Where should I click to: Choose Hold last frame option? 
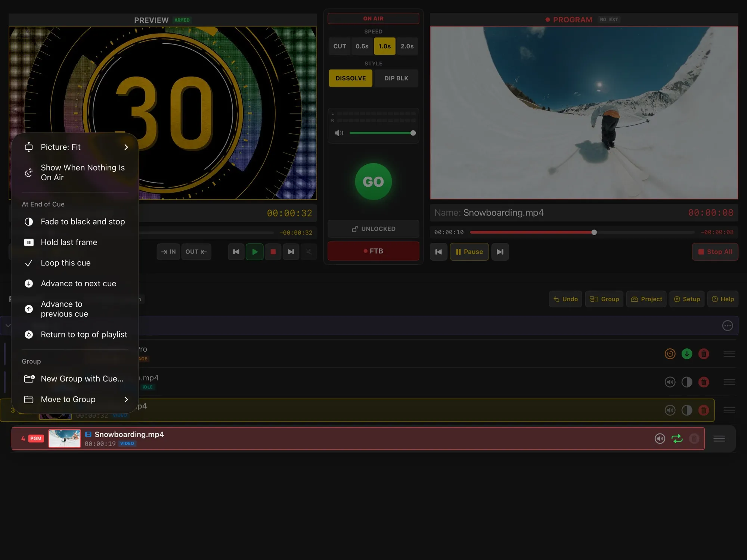pyautogui.click(x=75, y=242)
